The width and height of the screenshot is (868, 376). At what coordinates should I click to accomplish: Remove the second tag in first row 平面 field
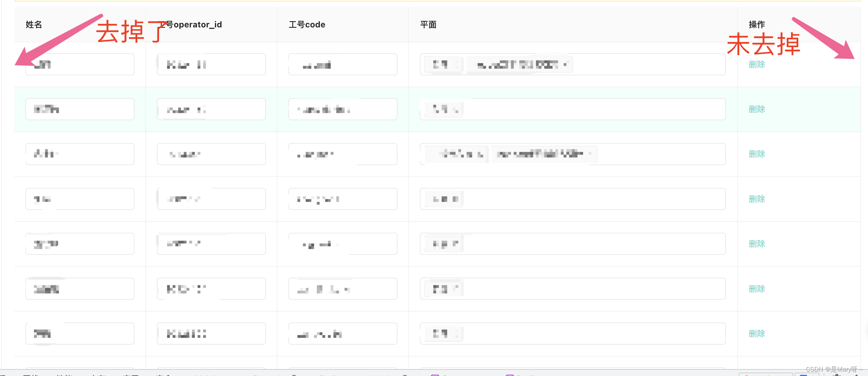click(565, 65)
